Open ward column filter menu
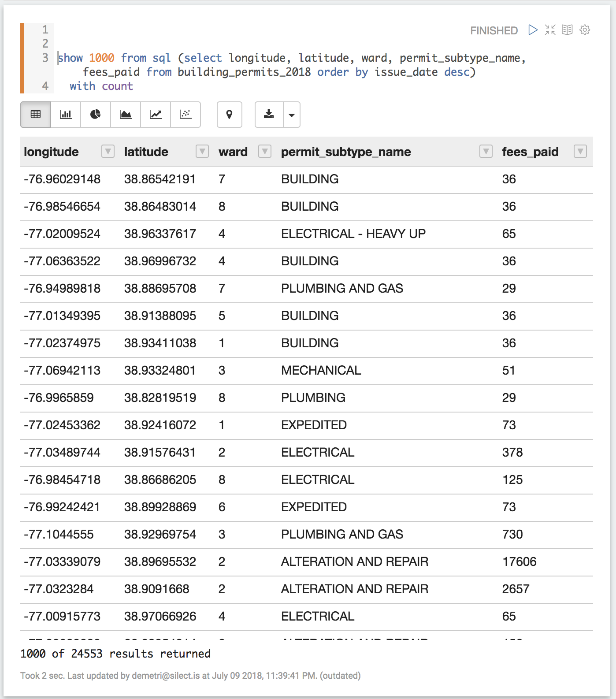 pos(265,152)
